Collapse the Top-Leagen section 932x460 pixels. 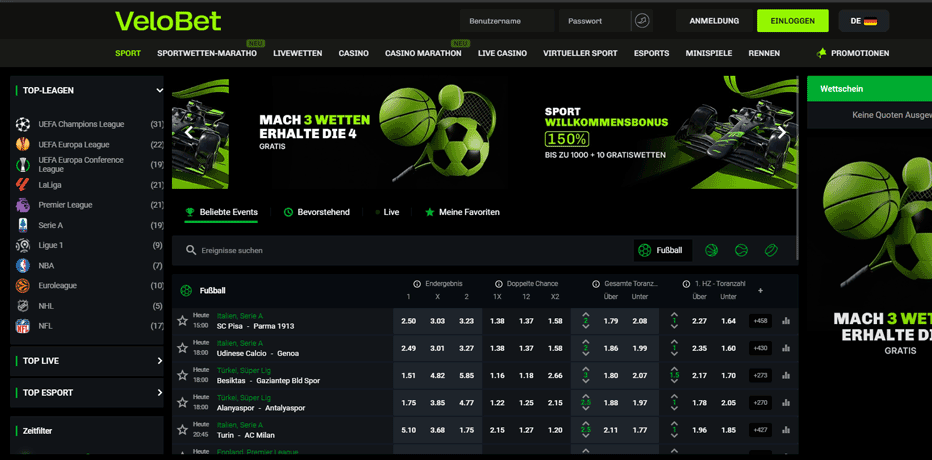(159, 91)
